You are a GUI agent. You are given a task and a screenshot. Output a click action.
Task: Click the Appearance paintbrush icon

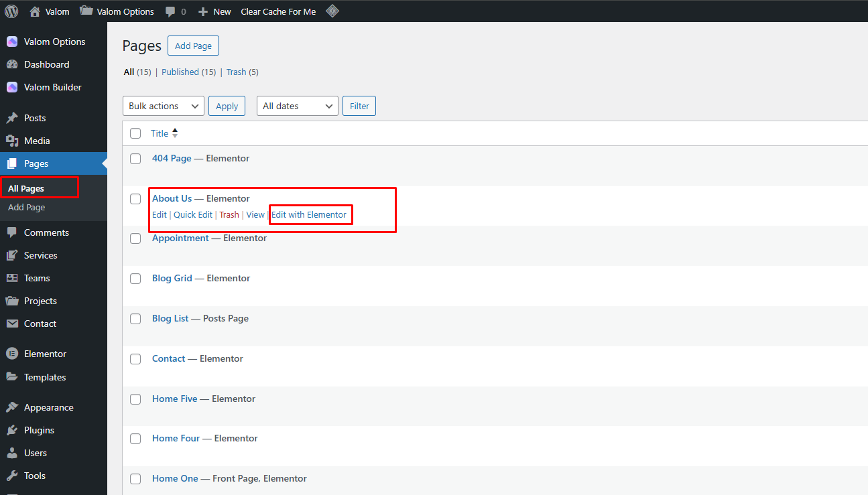(x=12, y=407)
